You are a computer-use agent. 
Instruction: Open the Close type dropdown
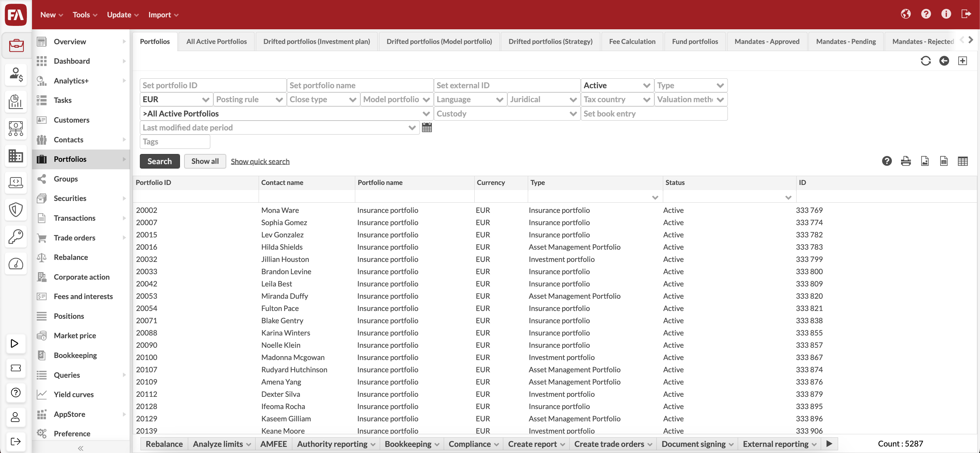tap(323, 99)
